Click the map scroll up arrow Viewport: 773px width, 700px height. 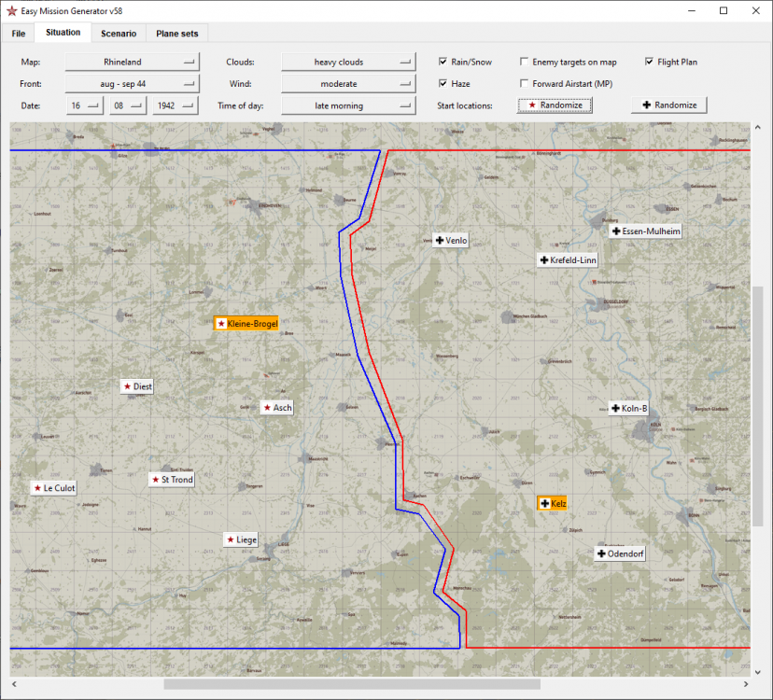(758, 128)
